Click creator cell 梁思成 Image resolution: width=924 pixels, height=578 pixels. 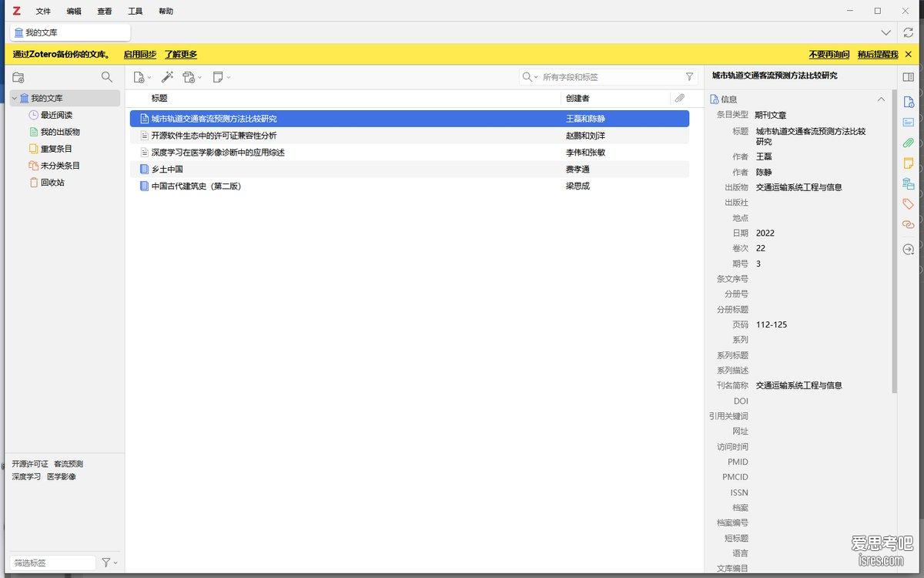pyautogui.click(x=577, y=186)
